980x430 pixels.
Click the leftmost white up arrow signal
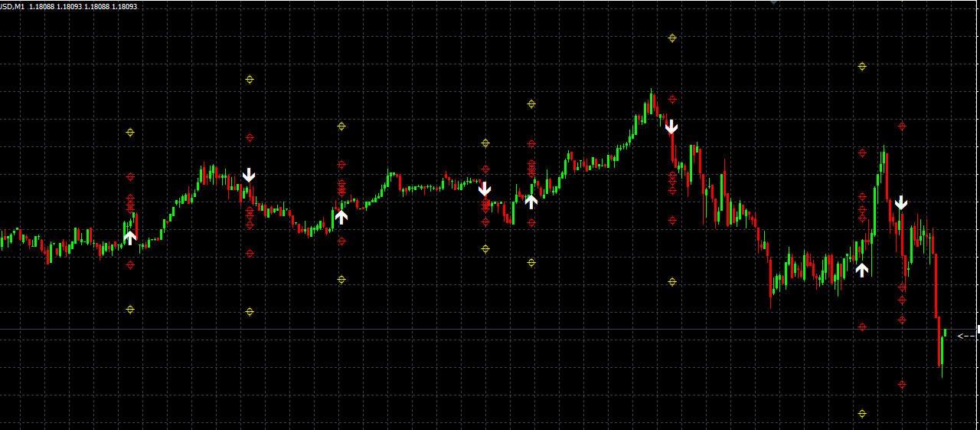coord(130,238)
